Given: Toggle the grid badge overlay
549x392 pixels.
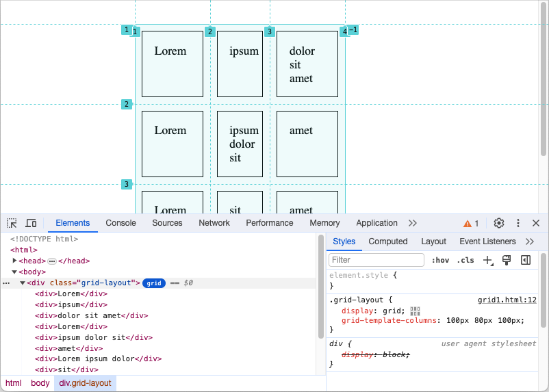Looking at the screenshot, I should (154, 283).
